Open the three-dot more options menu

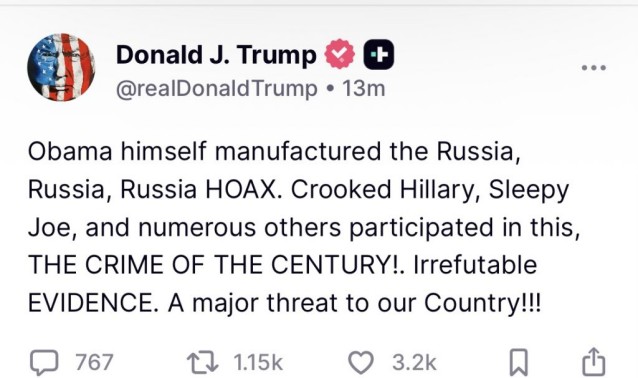[x=594, y=68]
